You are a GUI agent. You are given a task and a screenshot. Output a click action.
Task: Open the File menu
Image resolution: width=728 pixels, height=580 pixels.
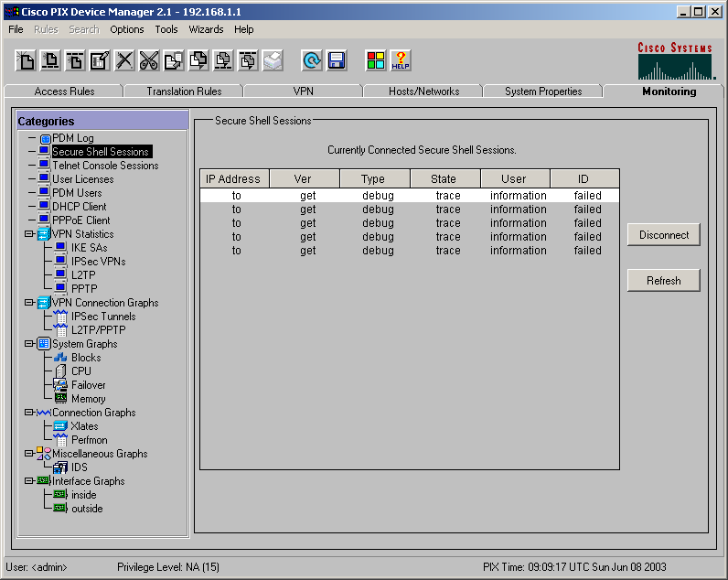(x=16, y=29)
